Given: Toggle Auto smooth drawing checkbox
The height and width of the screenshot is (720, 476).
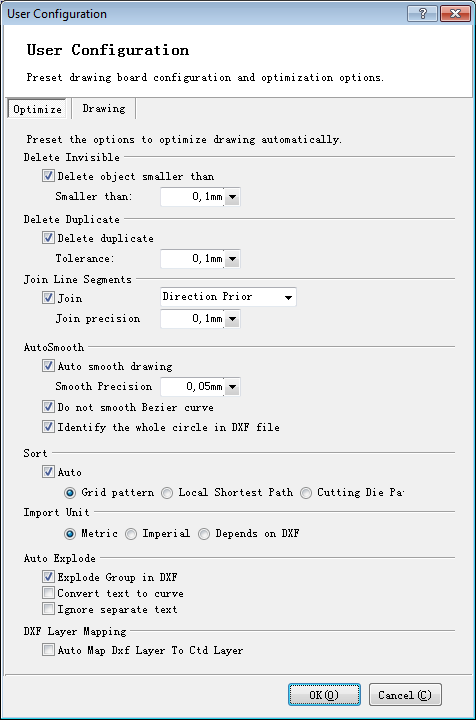Looking at the screenshot, I should pos(48,366).
